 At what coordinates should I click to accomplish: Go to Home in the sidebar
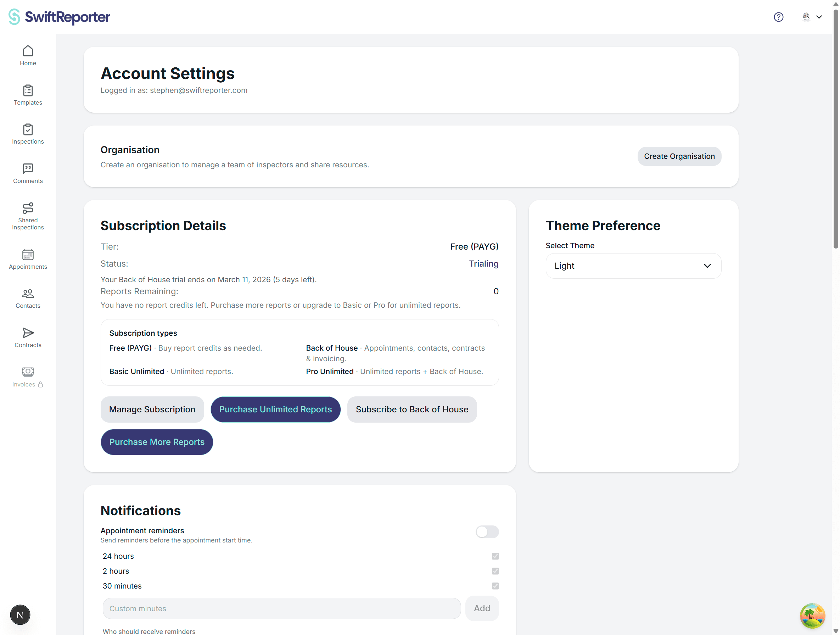pos(28,56)
